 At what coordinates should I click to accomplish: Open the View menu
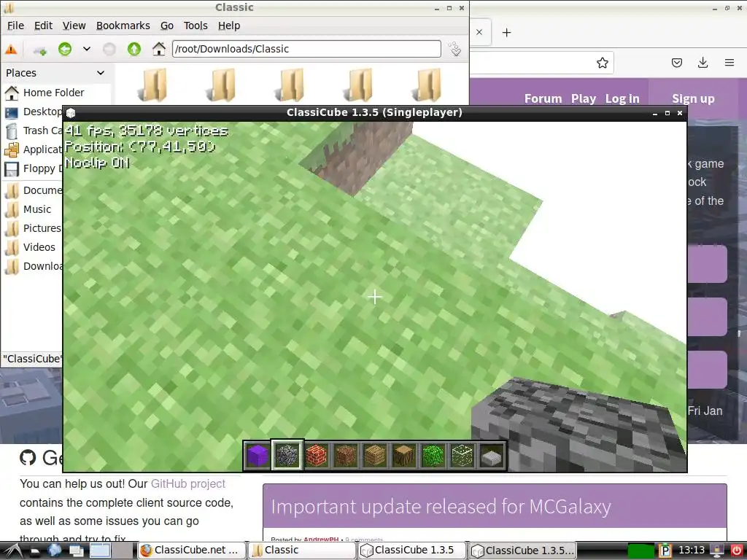tap(74, 26)
